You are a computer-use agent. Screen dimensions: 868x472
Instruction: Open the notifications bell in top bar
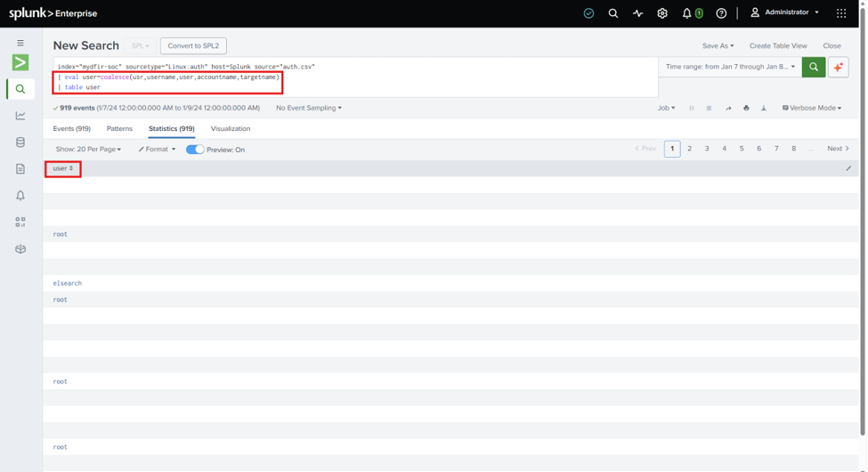coord(686,13)
